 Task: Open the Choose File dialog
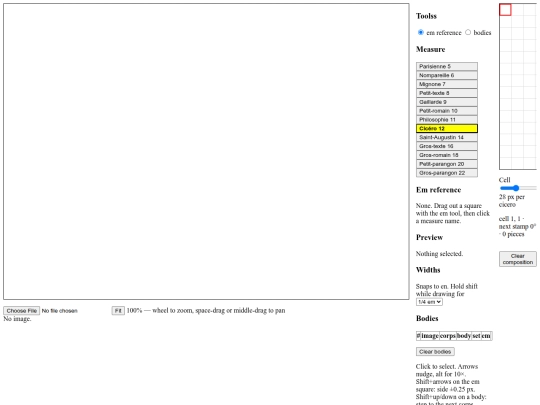click(x=22, y=311)
